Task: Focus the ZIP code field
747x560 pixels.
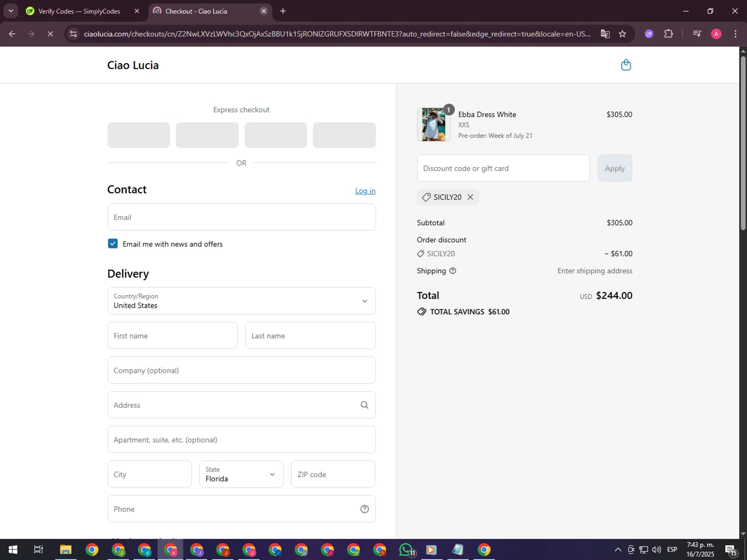Action: pyautogui.click(x=333, y=474)
